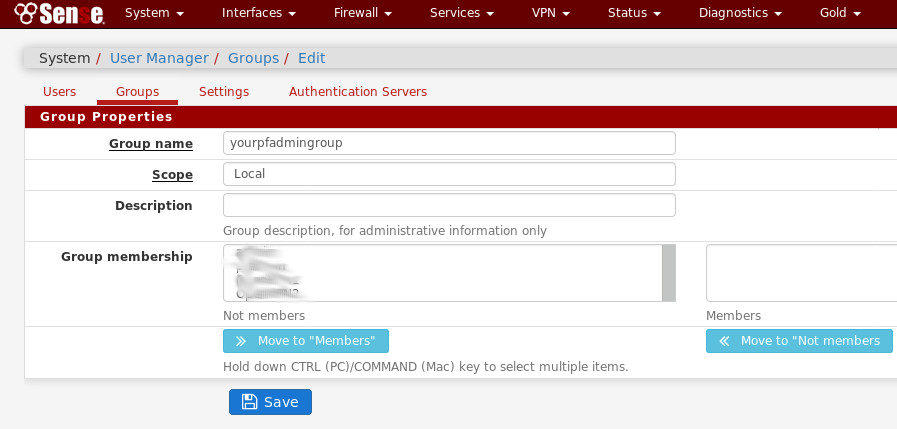
Task: Click the floppy disk icon on Save
Action: coord(249,402)
